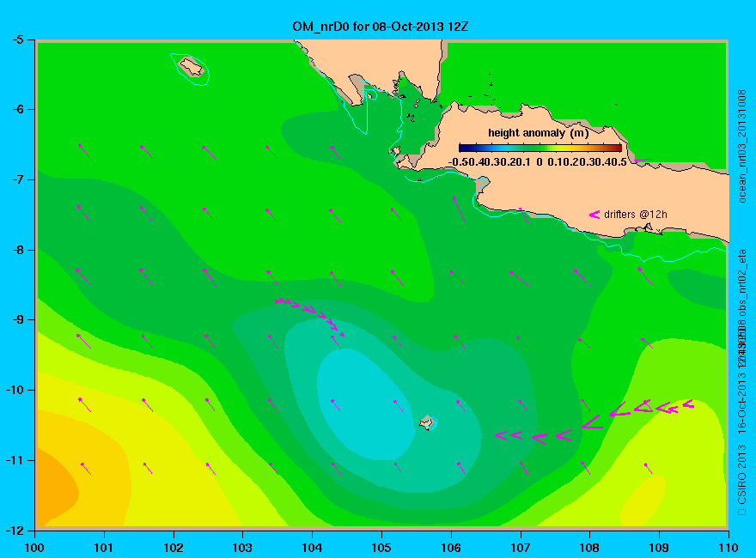Click the height anomaly color bar
The width and height of the screenshot is (756, 558).
point(540,148)
